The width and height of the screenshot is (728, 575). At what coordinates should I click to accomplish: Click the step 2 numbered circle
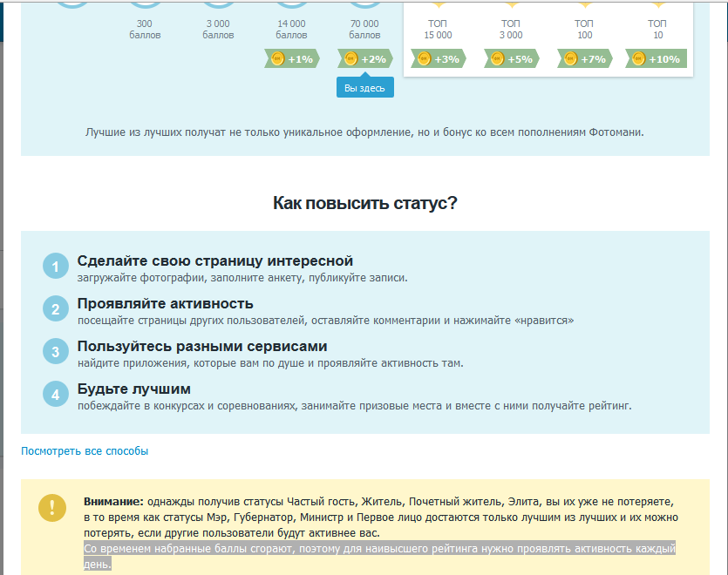pyautogui.click(x=56, y=308)
